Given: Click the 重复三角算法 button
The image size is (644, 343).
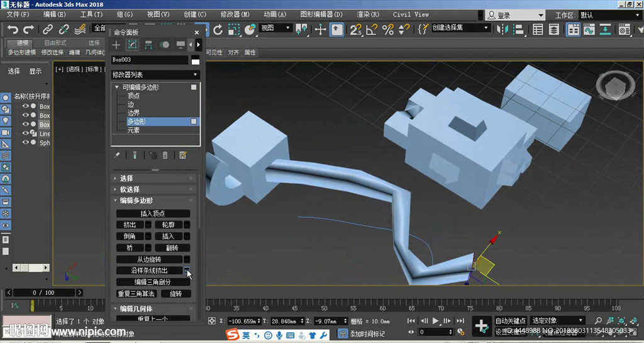Looking at the screenshot, I should coord(136,294).
